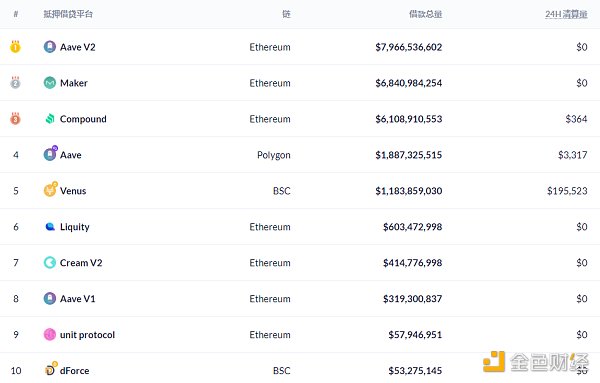Click the borrow total column header
This screenshot has height=383, width=600.
pos(426,14)
